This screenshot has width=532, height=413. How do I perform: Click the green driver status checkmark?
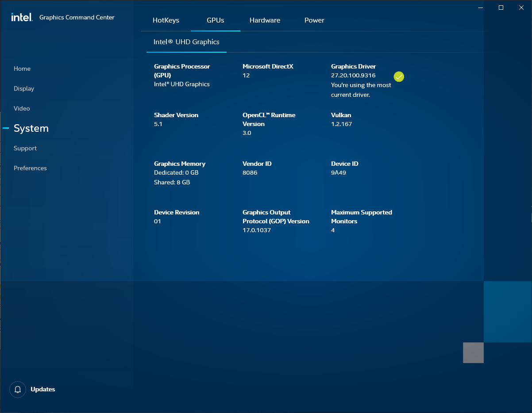pyautogui.click(x=399, y=76)
